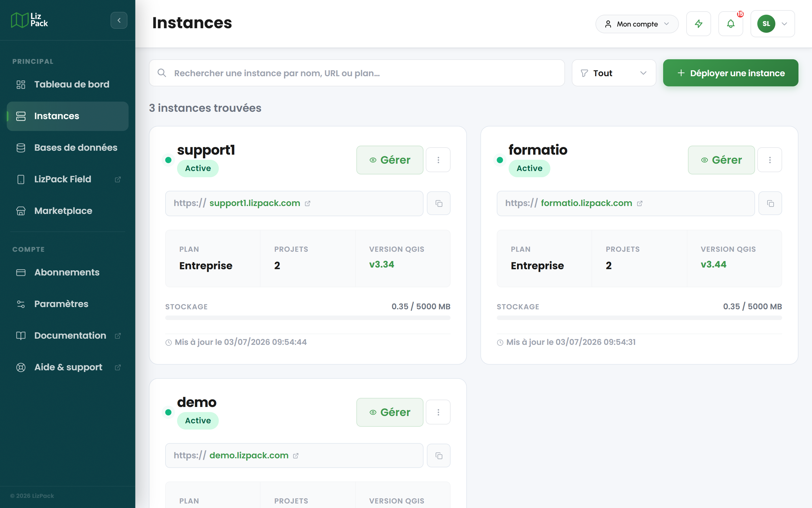Open formatio.lizpack.com link
The image size is (812, 508).
pyautogui.click(x=586, y=203)
